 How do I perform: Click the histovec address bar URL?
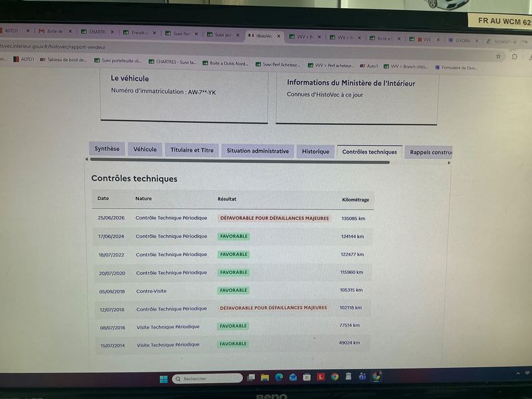coord(53,47)
